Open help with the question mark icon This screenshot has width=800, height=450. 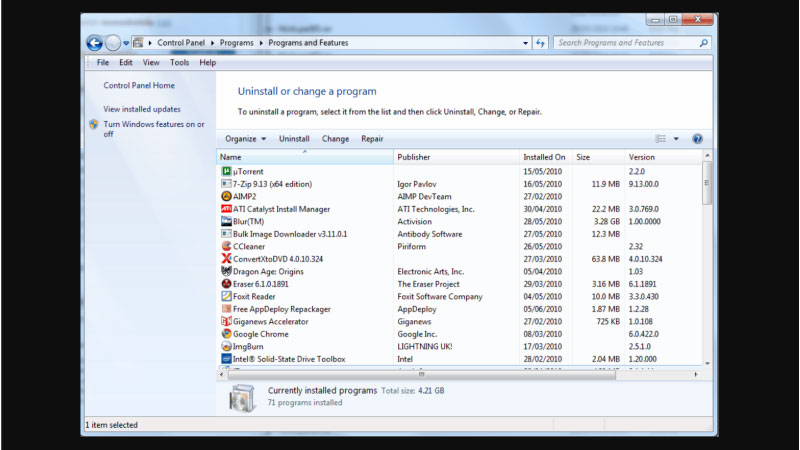[x=697, y=139]
